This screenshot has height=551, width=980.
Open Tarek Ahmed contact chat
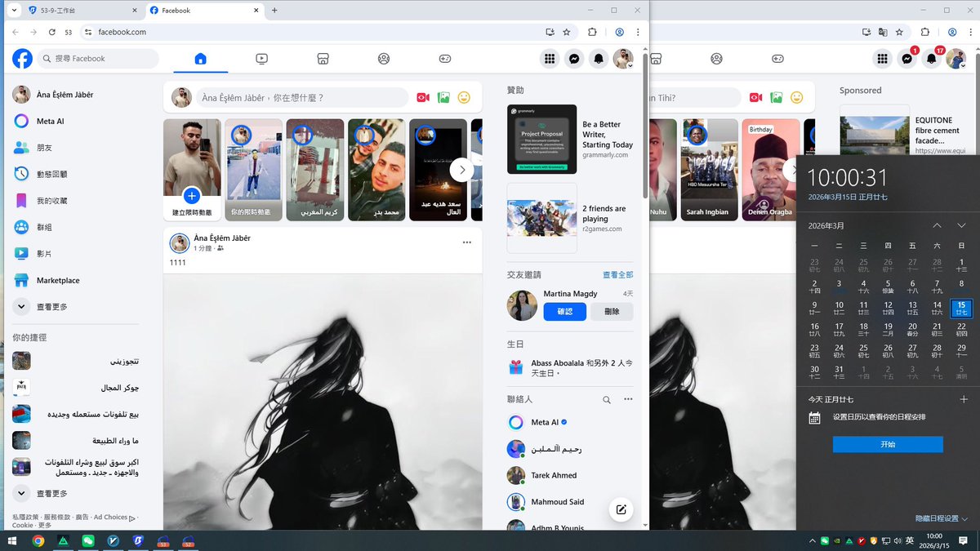tap(570, 475)
